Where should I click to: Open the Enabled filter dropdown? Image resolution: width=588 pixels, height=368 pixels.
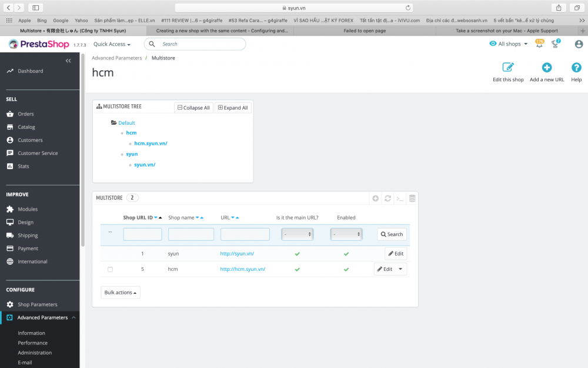[x=346, y=234]
